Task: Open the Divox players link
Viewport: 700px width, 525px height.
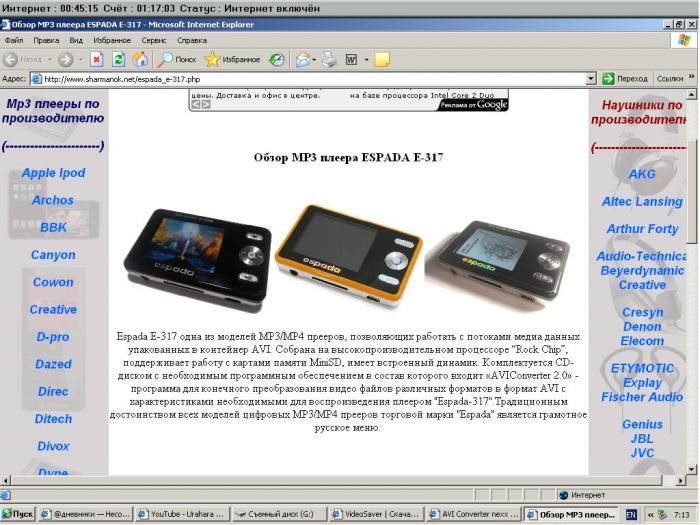Action: [x=53, y=446]
